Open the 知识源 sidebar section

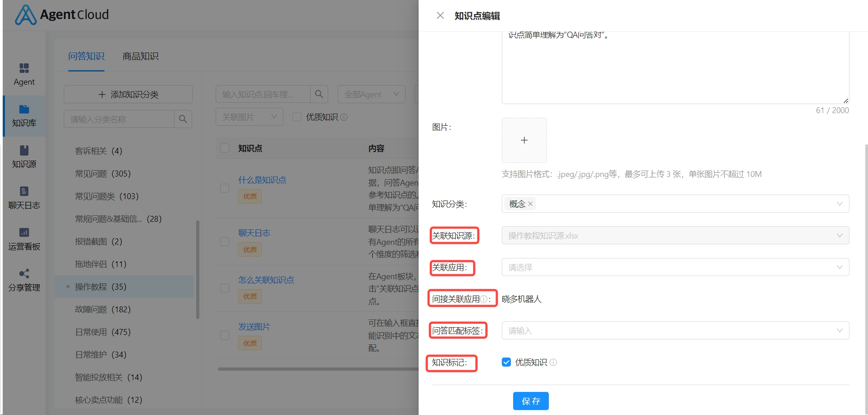click(24, 157)
